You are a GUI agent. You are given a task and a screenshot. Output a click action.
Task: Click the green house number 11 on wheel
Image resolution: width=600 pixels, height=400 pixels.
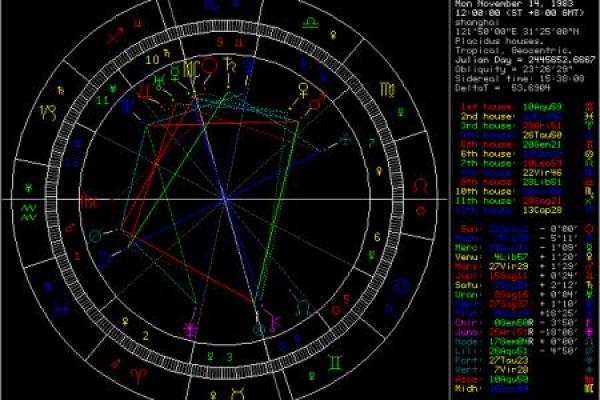102,100
